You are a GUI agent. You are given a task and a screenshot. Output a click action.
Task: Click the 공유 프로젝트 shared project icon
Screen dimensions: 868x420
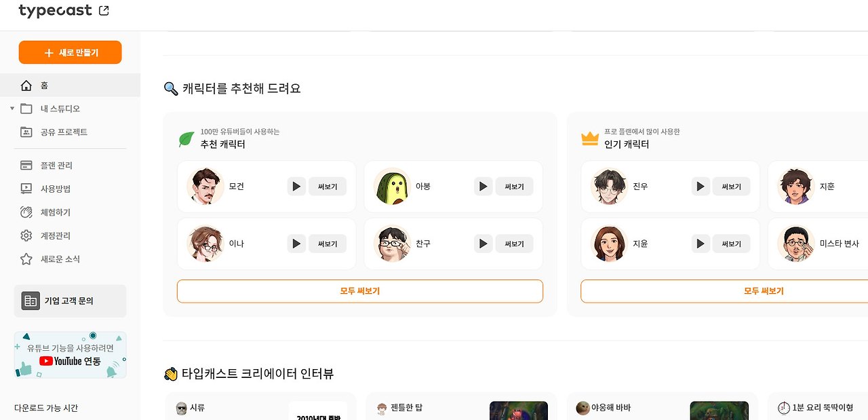[x=26, y=132]
